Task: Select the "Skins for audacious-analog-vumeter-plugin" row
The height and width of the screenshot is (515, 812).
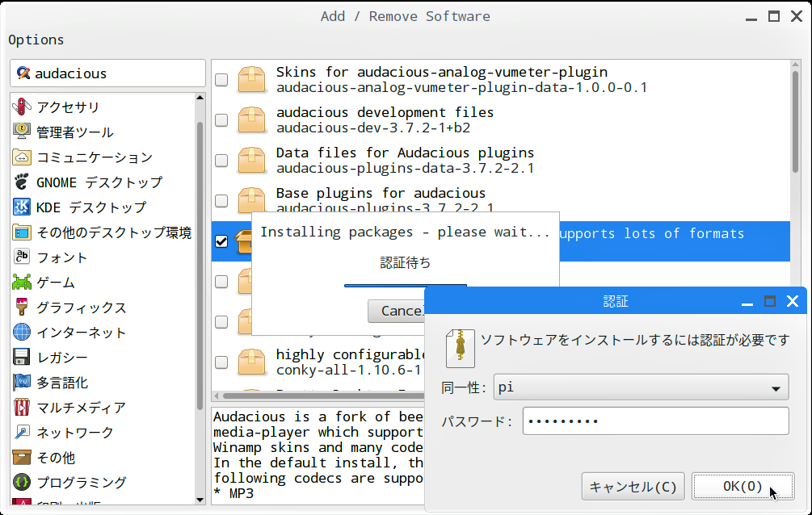Action: (501, 80)
